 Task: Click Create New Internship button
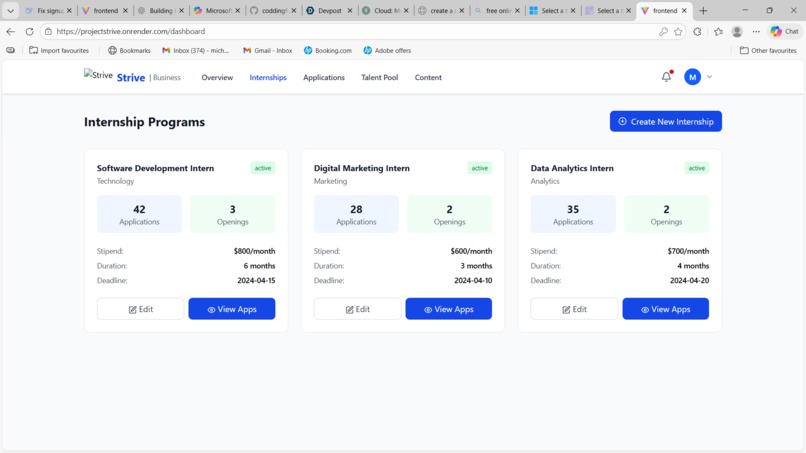coord(666,121)
